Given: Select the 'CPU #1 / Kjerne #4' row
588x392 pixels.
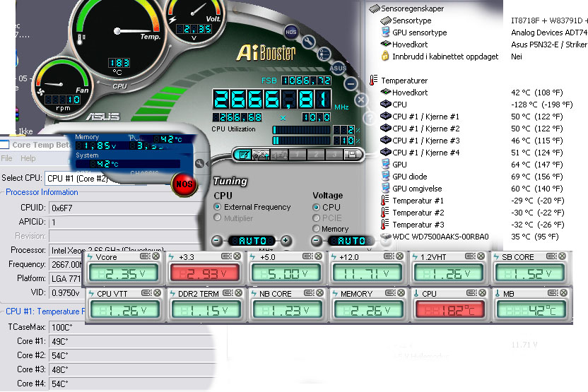Looking at the screenshot, I should click(425, 153).
